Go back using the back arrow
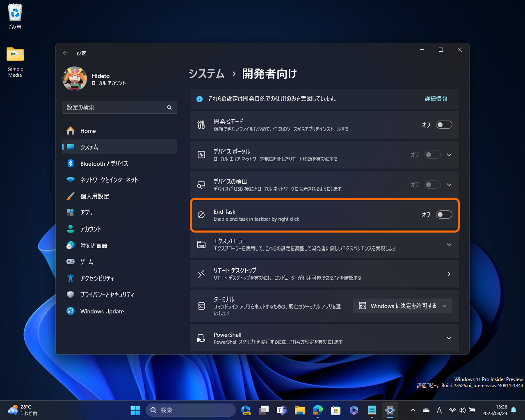525x420 pixels. [x=65, y=53]
